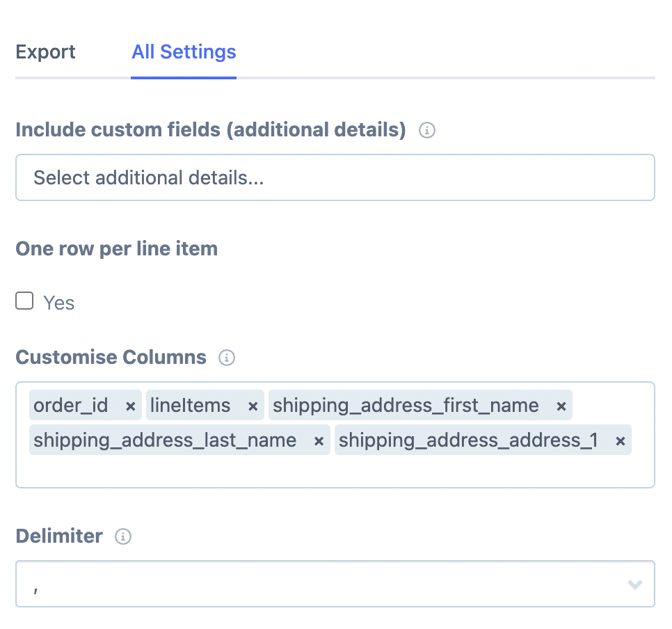
Task: Click the comma value in Delimiter field
Action: tap(36, 586)
